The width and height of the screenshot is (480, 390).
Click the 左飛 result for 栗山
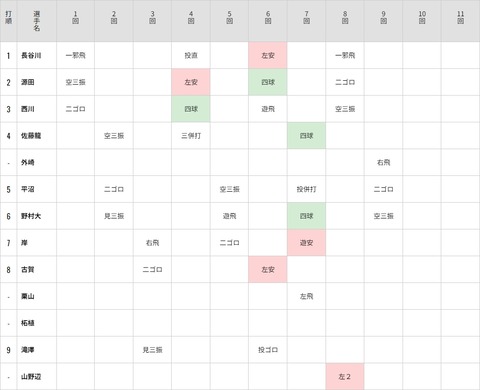(x=306, y=296)
